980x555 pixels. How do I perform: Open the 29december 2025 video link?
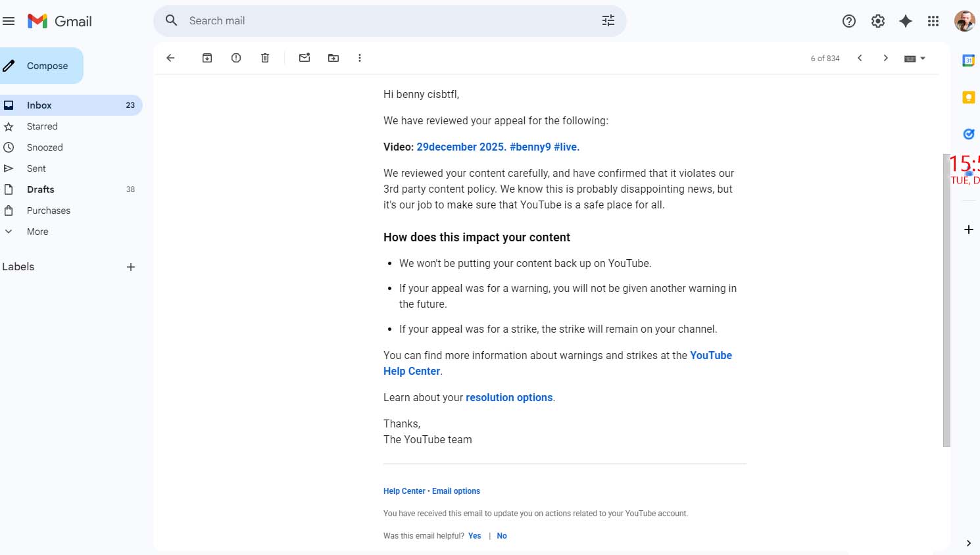click(x=498, y=147)
